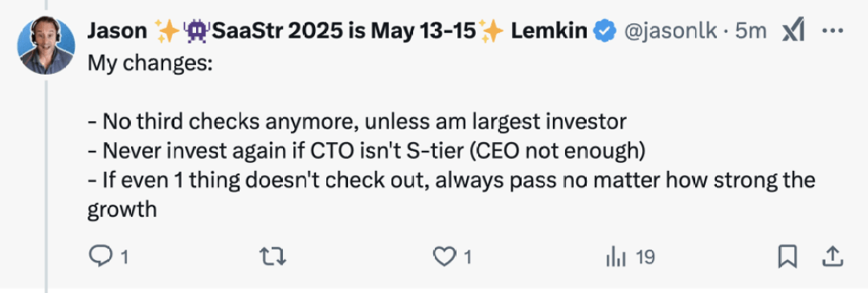The width and height of the screenshot is (868, 293).
Task: Click the "My changes:" tweet text
Action: [149, 63]
